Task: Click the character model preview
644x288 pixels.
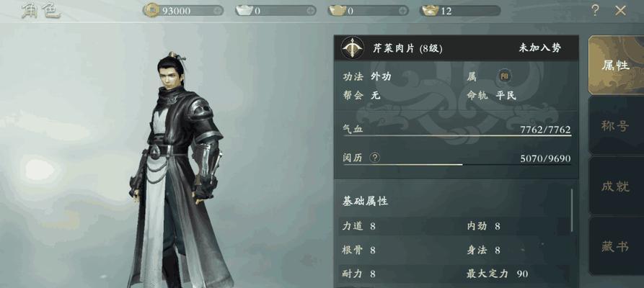Action: coord(177,170)
